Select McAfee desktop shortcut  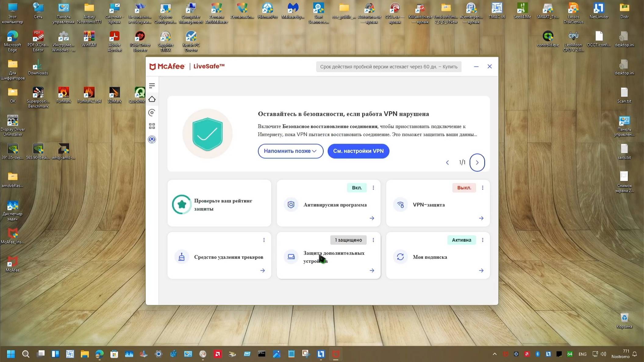(13, 264)
